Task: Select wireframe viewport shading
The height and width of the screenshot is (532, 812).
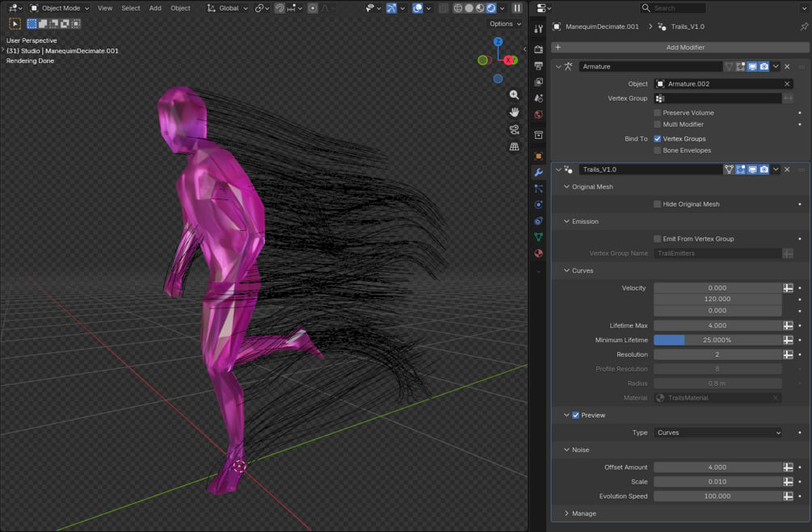Action: click(458, 8)
